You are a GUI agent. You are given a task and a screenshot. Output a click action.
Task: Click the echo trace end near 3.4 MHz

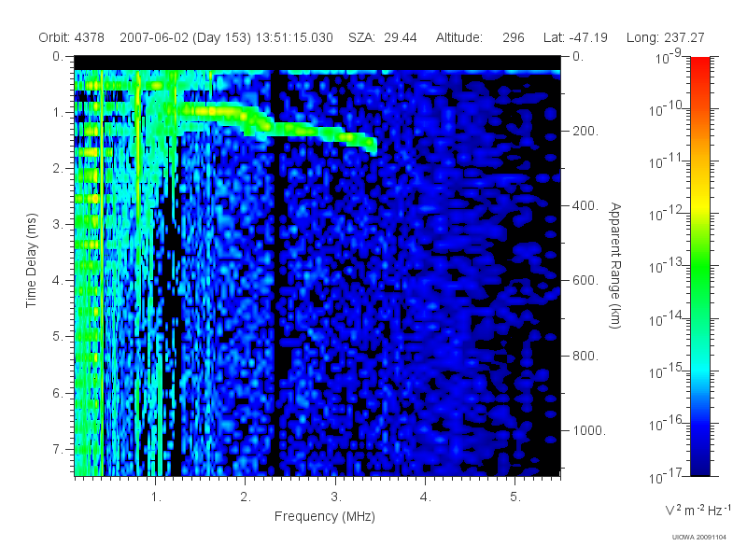tap(370, 143)
